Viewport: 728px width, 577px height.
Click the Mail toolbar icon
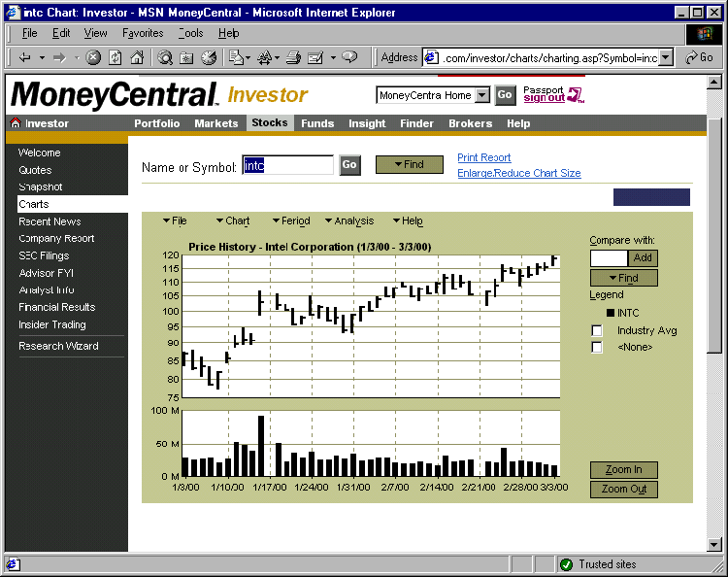tap(237, 57)
